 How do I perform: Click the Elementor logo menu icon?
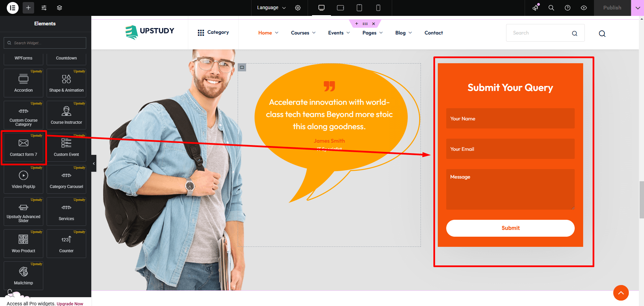click(13, 8)
